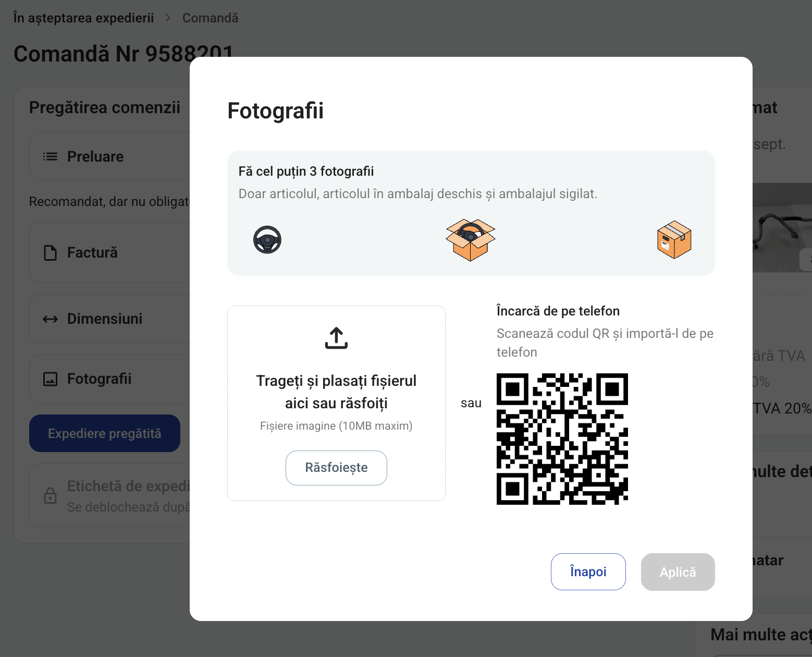This screenshot has width=812, height=657.
Task: Click the double-arrow icon beside Dimensiuni
Action: click(x=50, y=319)
